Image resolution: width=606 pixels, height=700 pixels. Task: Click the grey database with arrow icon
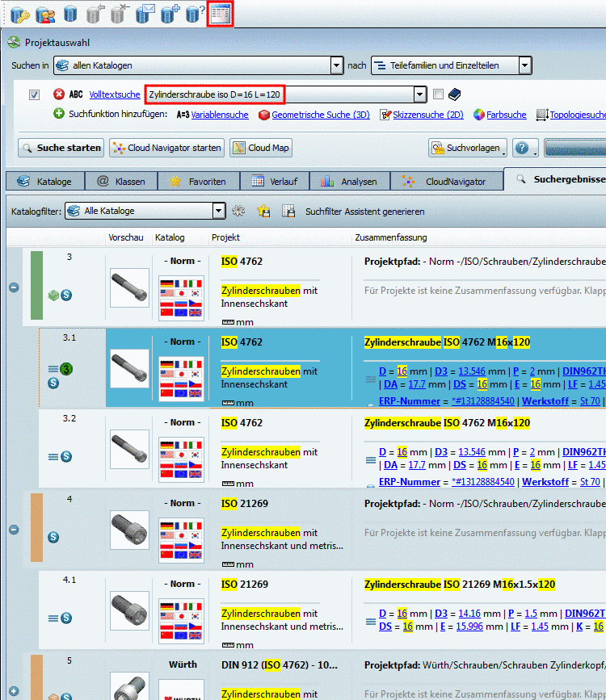tap(95, 14)
